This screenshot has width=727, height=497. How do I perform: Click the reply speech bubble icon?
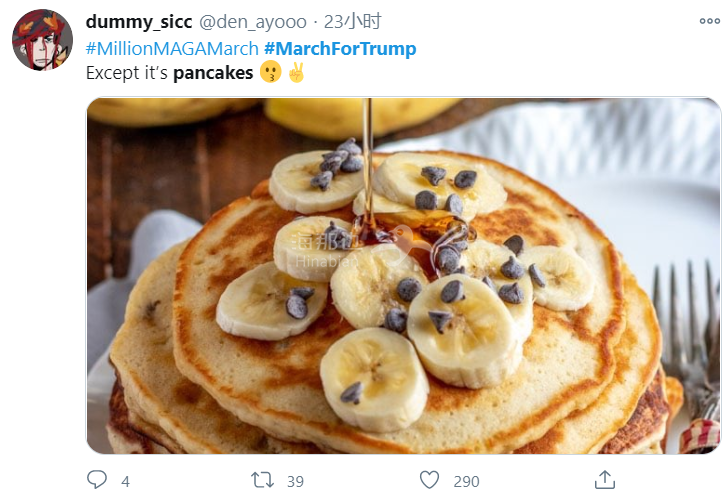click(x=97, y=479)
